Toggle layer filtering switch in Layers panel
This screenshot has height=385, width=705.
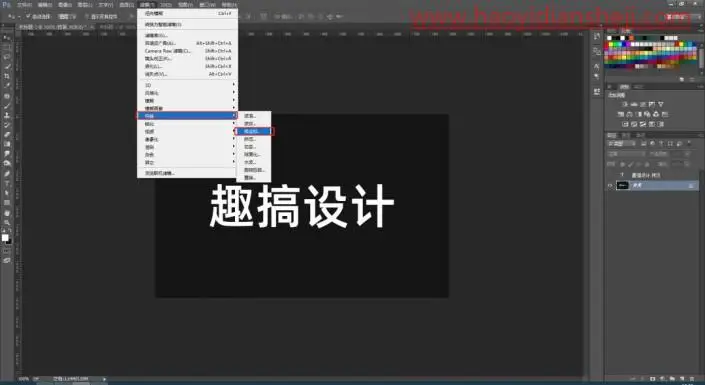pyautogui.click(x=688, y=144)
